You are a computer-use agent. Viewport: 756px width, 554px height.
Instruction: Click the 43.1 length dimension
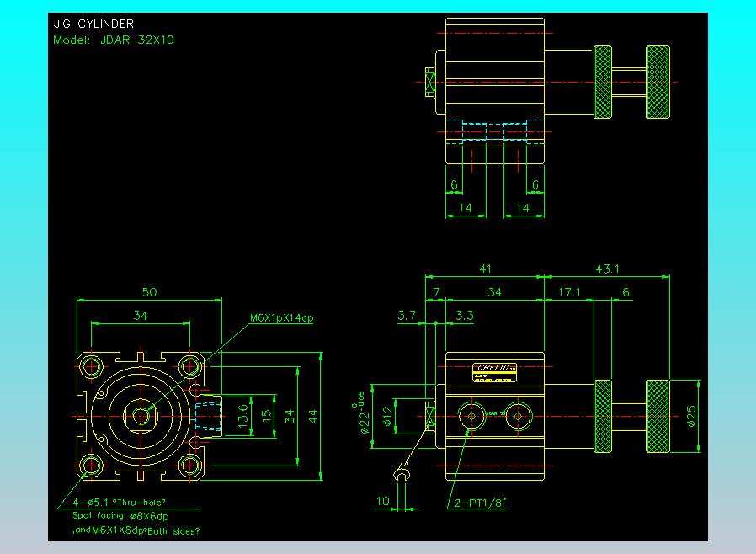click(x=608, y=269)
